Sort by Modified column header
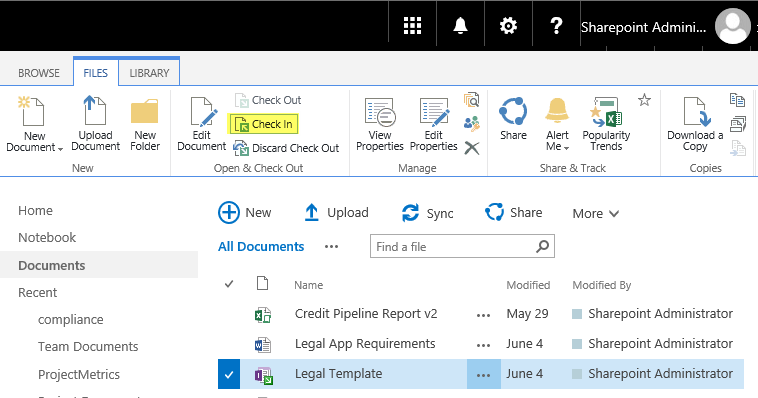 pyautogui.click(x=528, y=285)
